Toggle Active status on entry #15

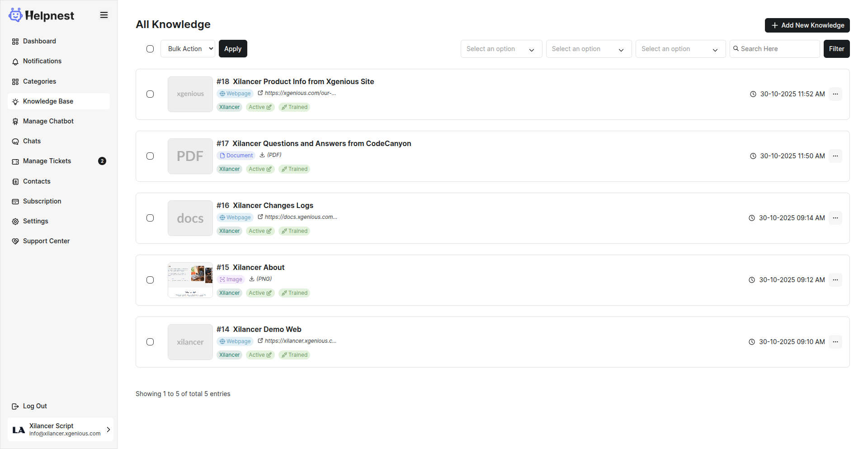[260, 293]
